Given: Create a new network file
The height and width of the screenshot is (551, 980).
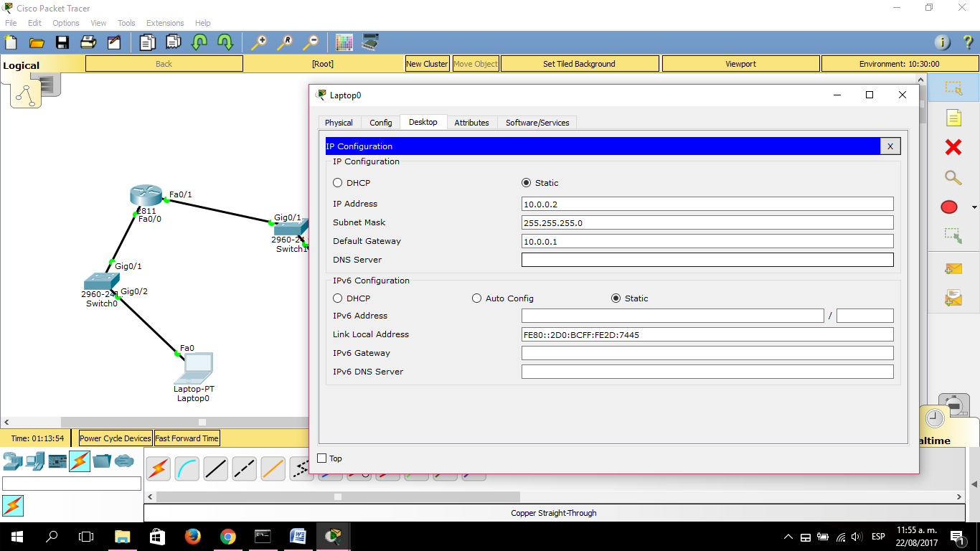Looking at the screenshot, I should click(11, 42).
